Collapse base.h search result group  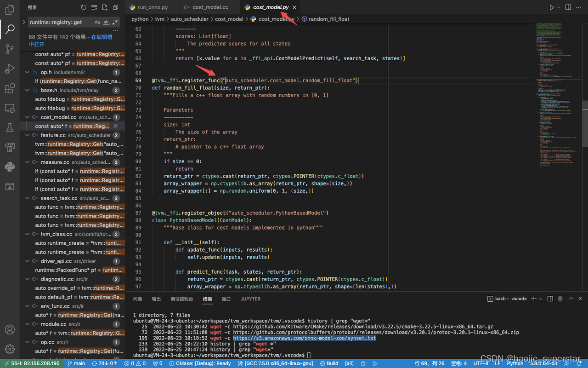(x=28, y=90)
